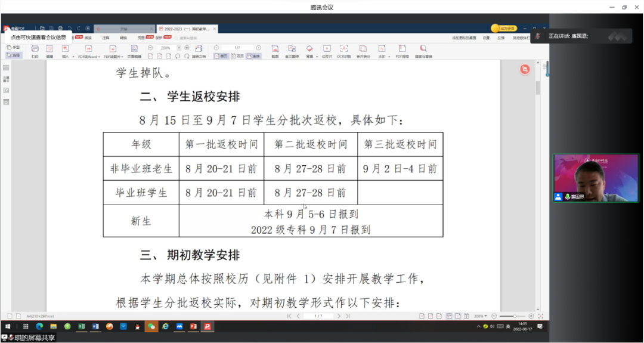Select the screenshot (截图) tool

click(x=275, y=50)
